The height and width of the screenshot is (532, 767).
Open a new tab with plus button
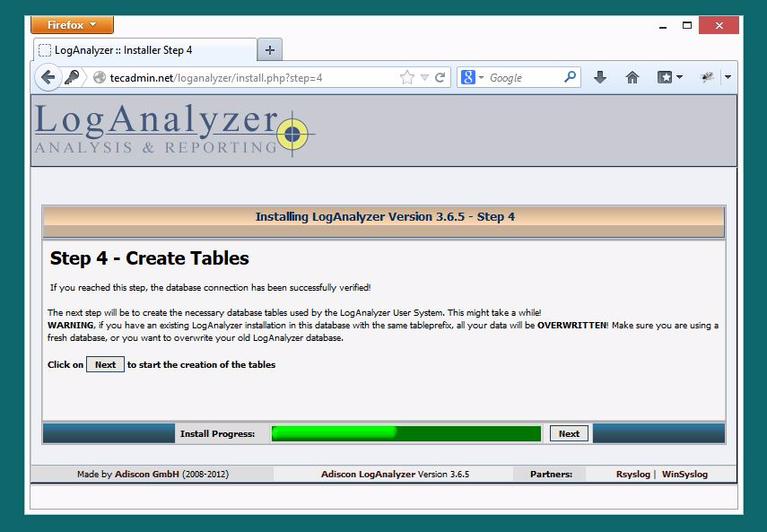(x=269, y=50)
